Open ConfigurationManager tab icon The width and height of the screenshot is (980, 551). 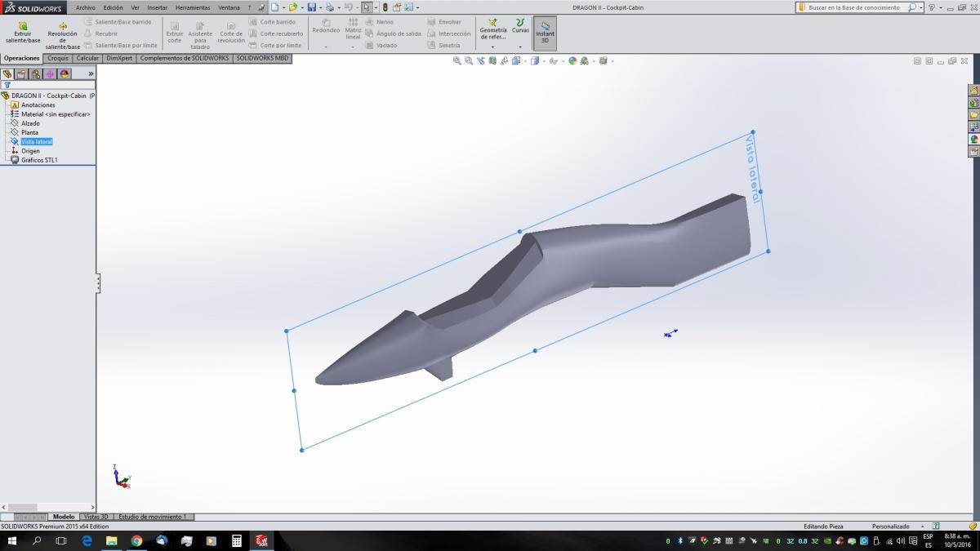(x=36, y=73)
